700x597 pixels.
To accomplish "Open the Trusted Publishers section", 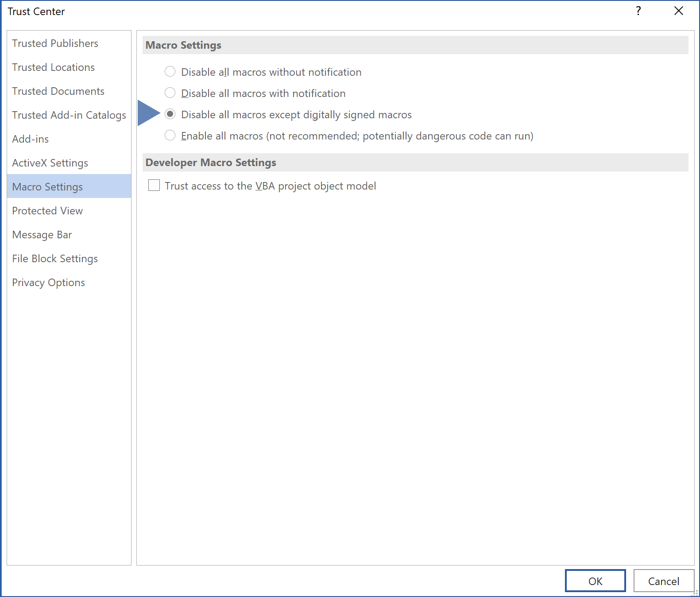I will [55, 43].
